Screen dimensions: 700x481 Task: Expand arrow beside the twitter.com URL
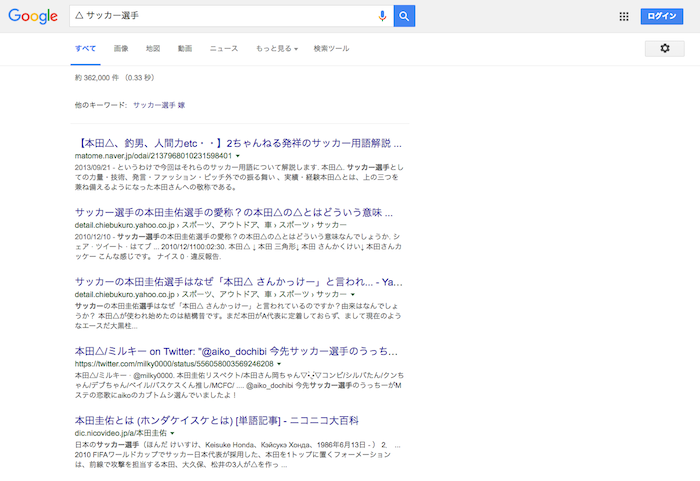pyautogui.click(x=280, y=365)
